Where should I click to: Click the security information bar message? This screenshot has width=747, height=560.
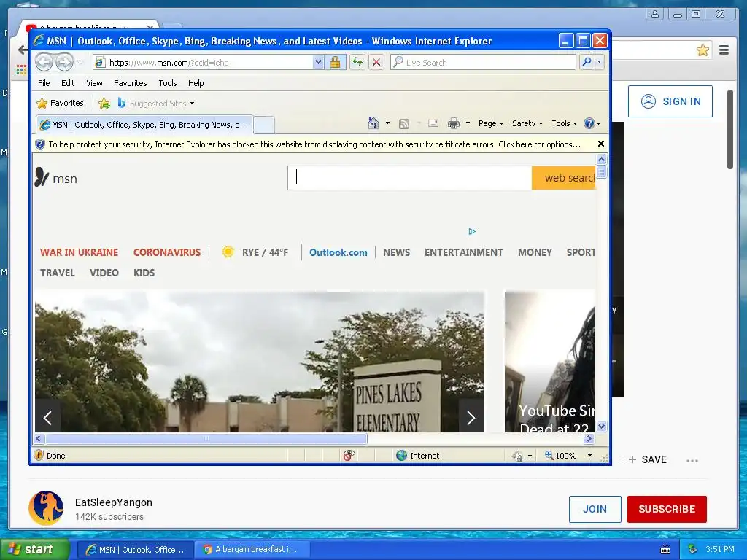(314, 144)
